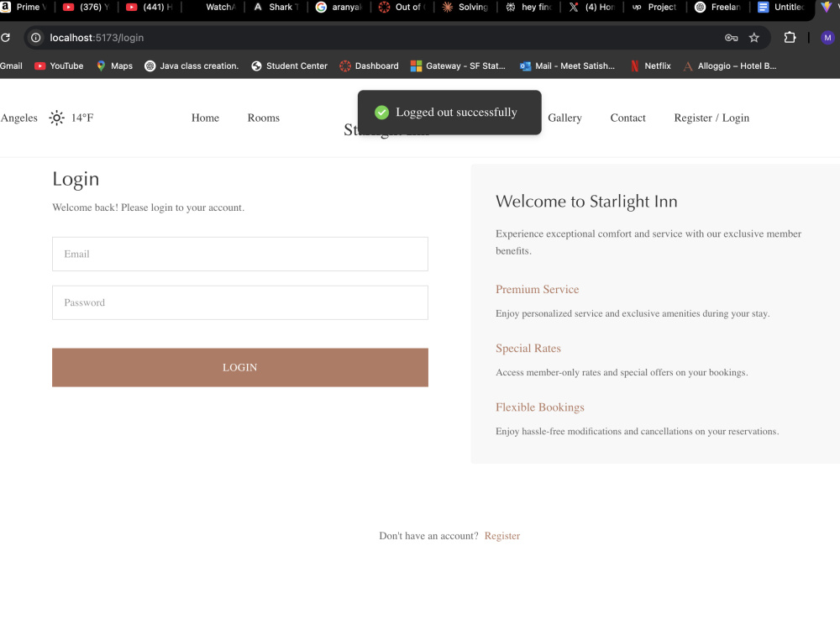Go to Home in site navigation
This screenshot has height=630, width=840.
[205, 118]
